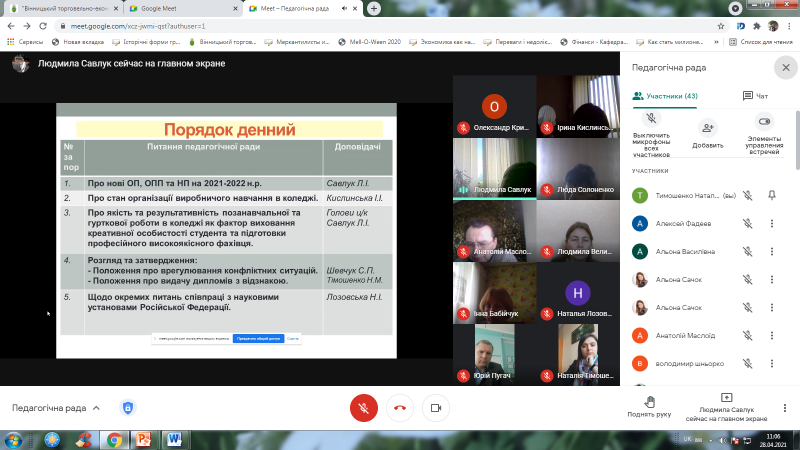Mute володимир шньорко microphone icon
The width and height of the screenshot is (800, 450).
click(x=747, y=364)
